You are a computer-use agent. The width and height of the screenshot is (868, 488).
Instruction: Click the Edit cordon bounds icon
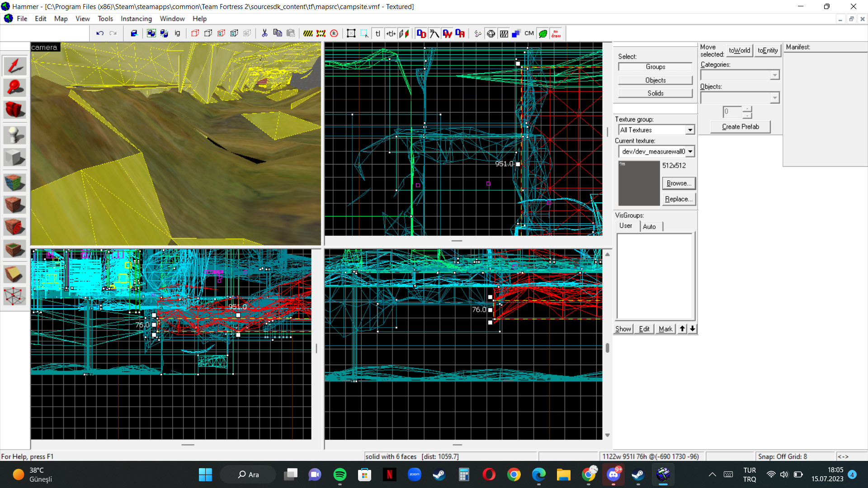(x=321, y=33)
